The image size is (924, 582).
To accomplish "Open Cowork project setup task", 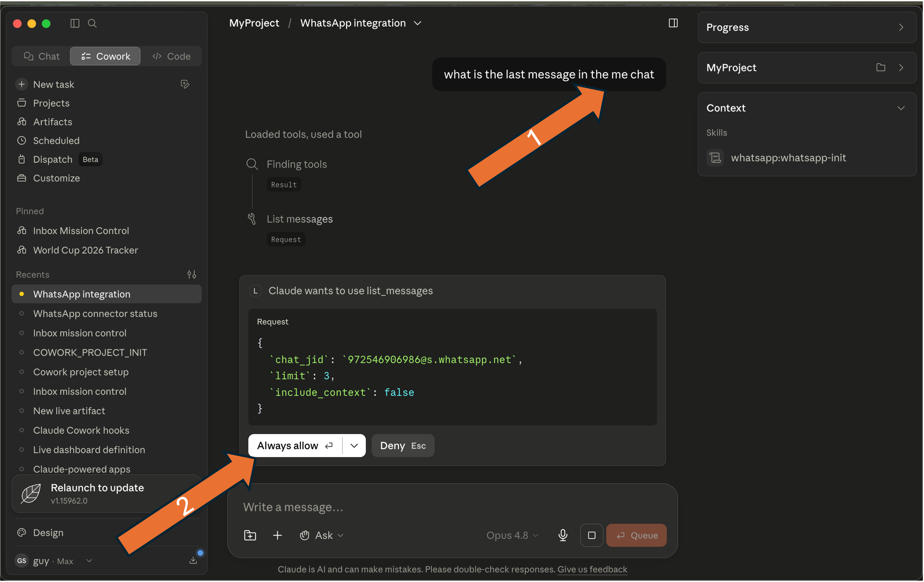I will point(81,372).
